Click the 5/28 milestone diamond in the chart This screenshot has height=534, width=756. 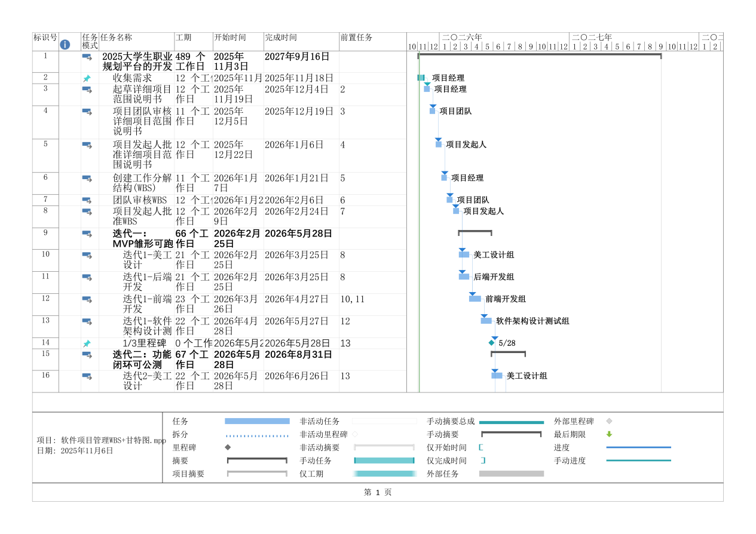point(491,343)
